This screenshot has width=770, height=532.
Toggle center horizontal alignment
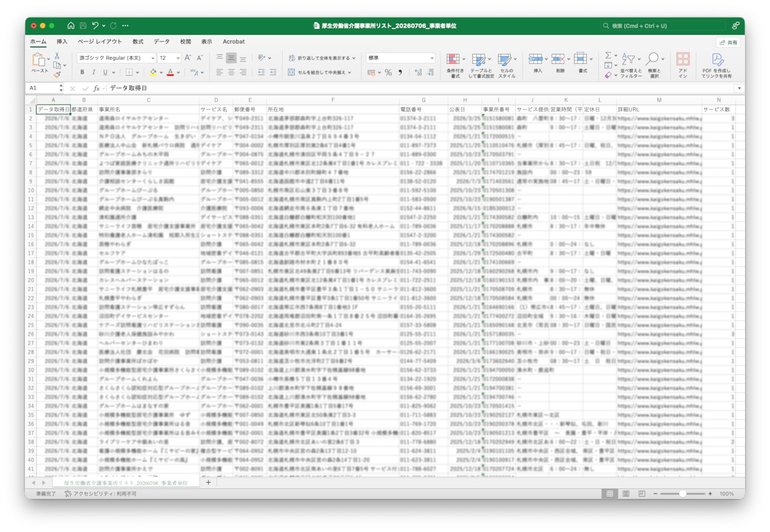click(x=232, y=73)
